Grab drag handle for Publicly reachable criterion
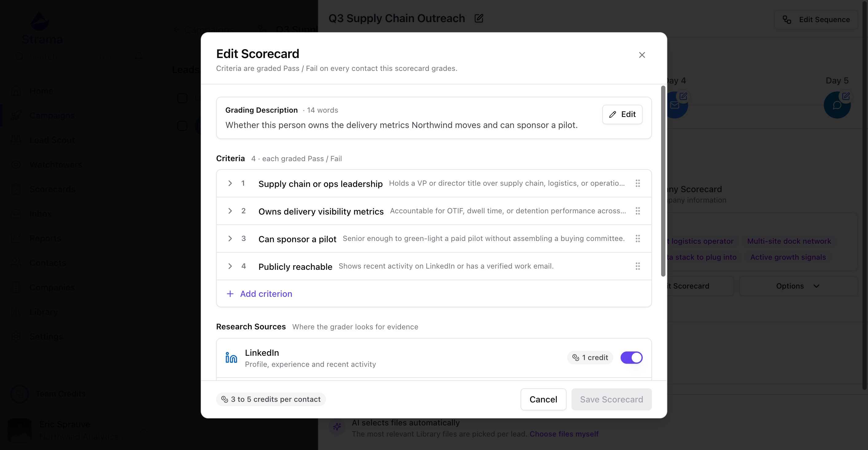The width and height of the screenshot is (868, 450). click(637, 266)
